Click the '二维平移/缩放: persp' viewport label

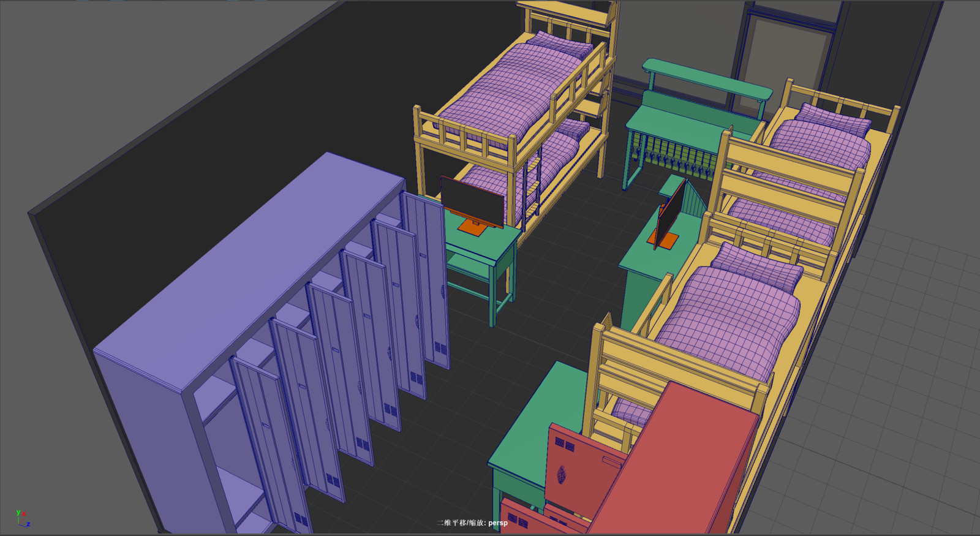472,523
